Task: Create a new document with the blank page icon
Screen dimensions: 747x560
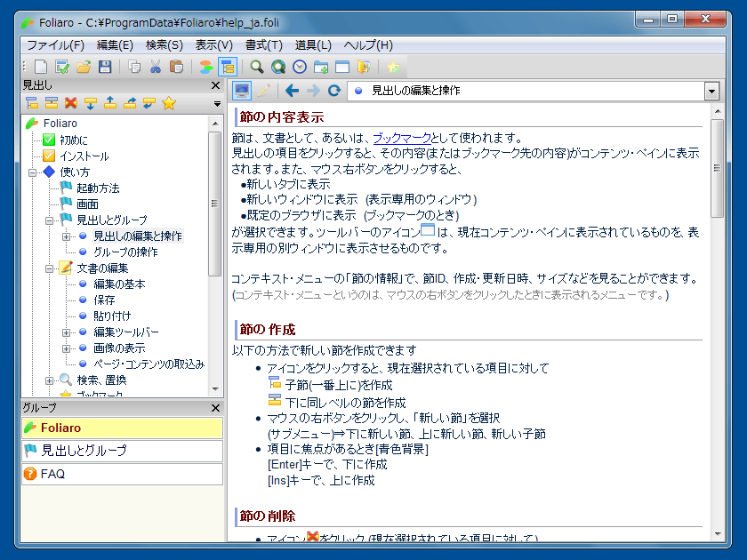Action: point(41,67)
